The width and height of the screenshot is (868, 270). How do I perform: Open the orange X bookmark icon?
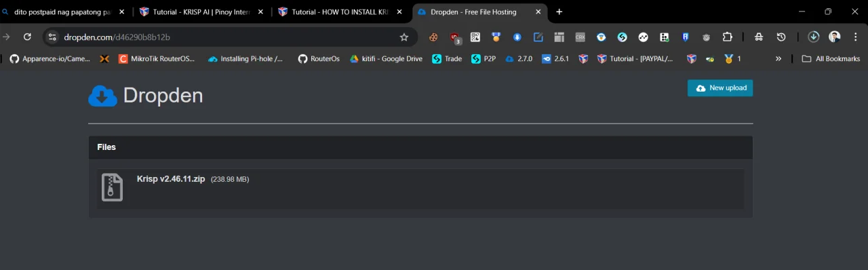[104, 59]
